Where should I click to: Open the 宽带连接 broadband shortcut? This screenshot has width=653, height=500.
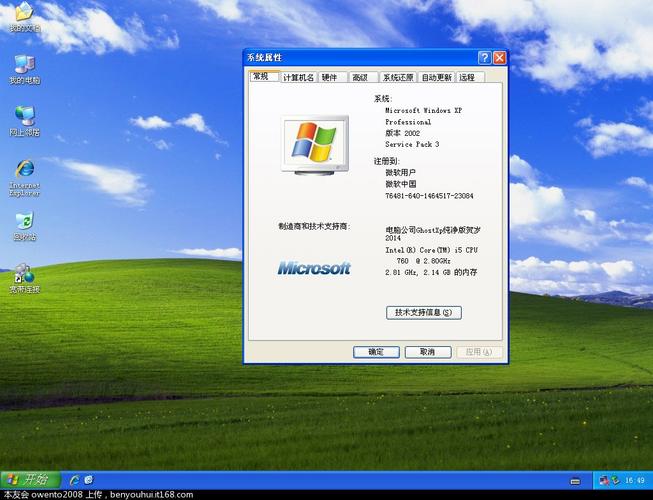tap(24, 274)
